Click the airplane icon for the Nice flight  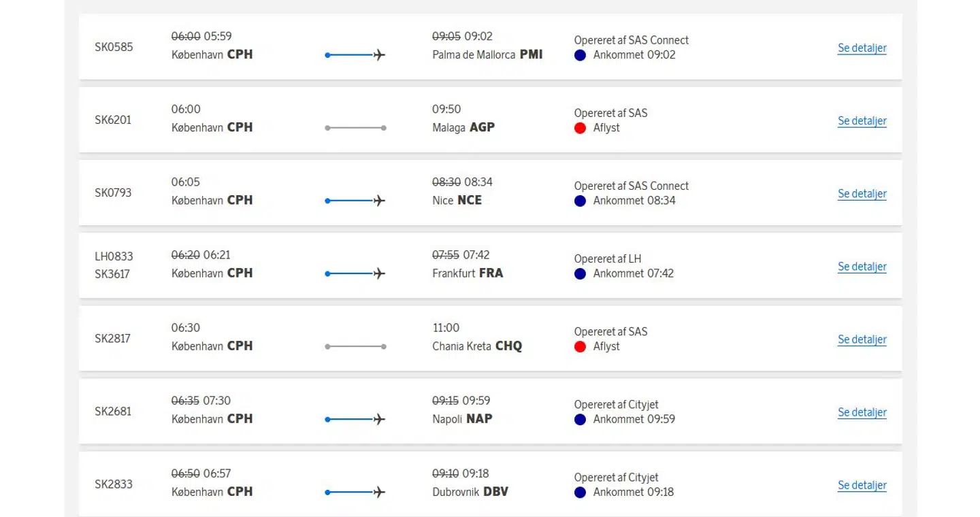tap(379, 201)
